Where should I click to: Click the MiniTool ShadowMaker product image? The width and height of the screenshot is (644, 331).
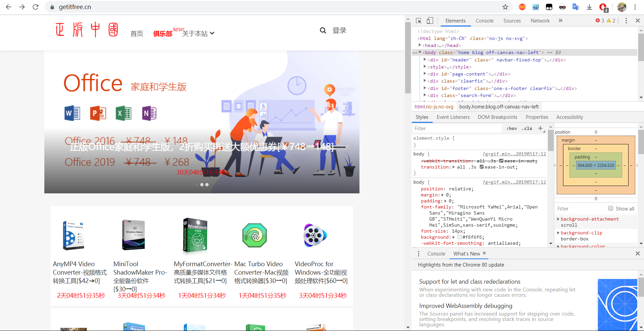(x=133, y=235)
